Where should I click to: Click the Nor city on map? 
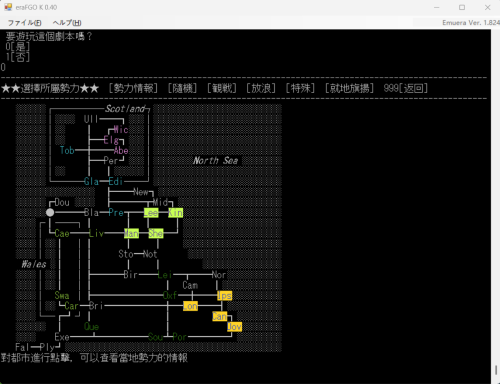pyautogui.click(x=219, y=275)
